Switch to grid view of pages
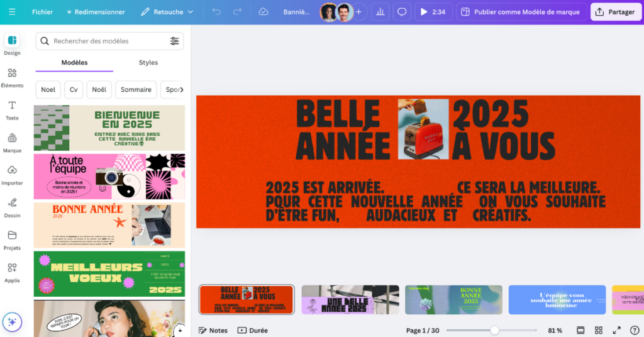This screenshot has width=644, height=337. pos(599,331)
